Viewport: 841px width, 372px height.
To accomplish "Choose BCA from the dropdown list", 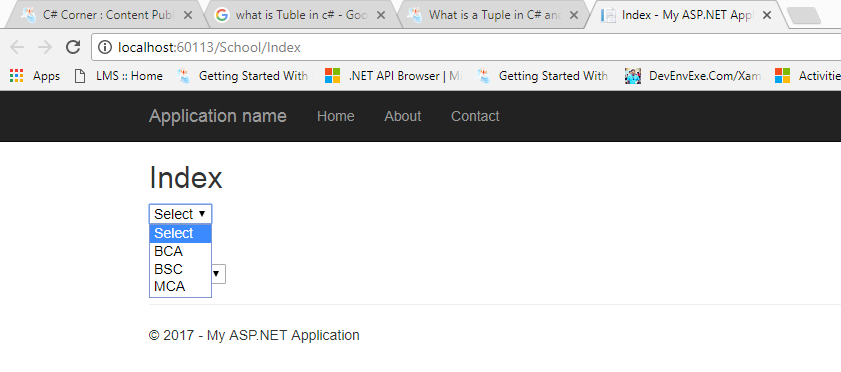I will 180,251.
